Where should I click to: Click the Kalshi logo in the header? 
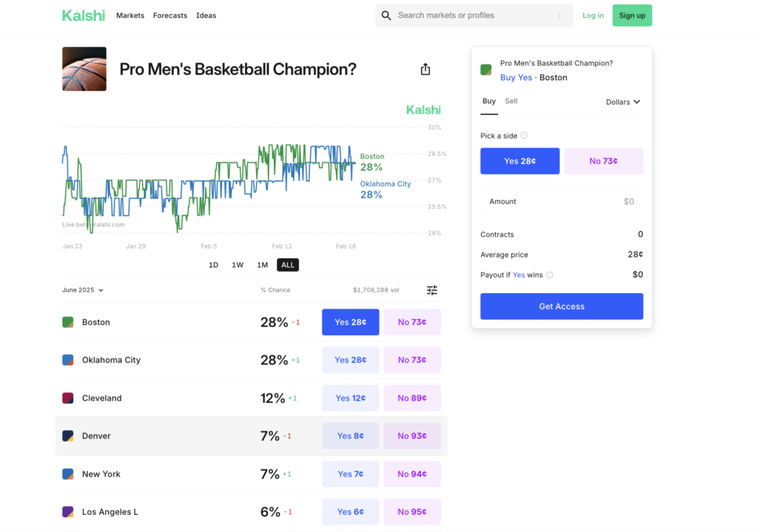[83, 16]
